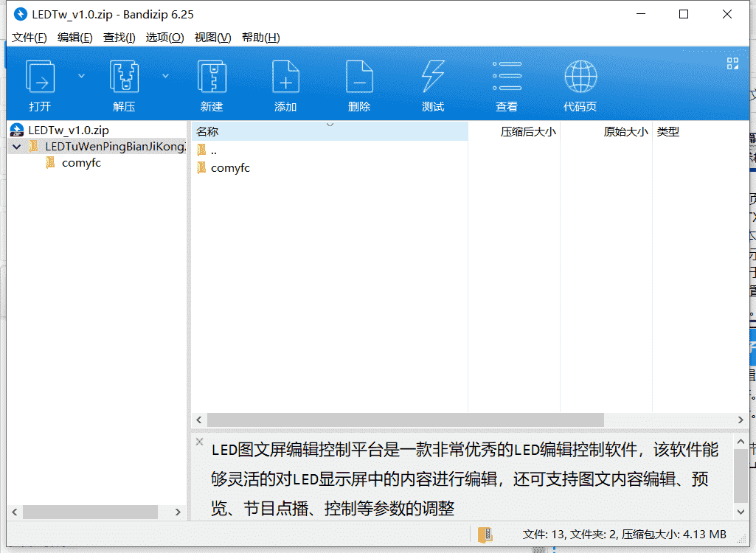Open the 查找(I) menu

(x=119, y=38)
